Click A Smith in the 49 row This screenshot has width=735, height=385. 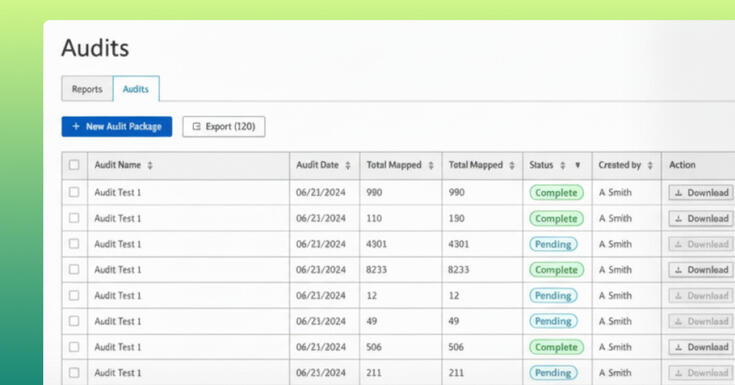pyautogui.click(x=615, y=322)
